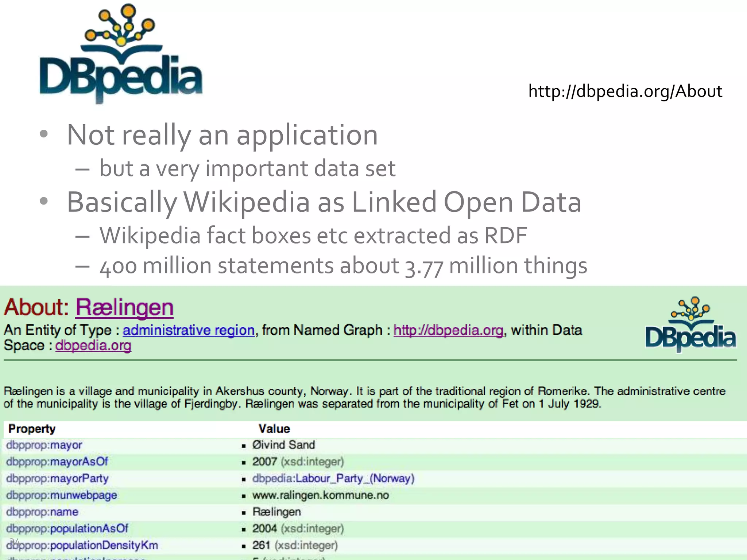Open the http://dbpedia.org named graph link
Image resolution: width=747 pixels, height=560 pixels.
(449, 330)
